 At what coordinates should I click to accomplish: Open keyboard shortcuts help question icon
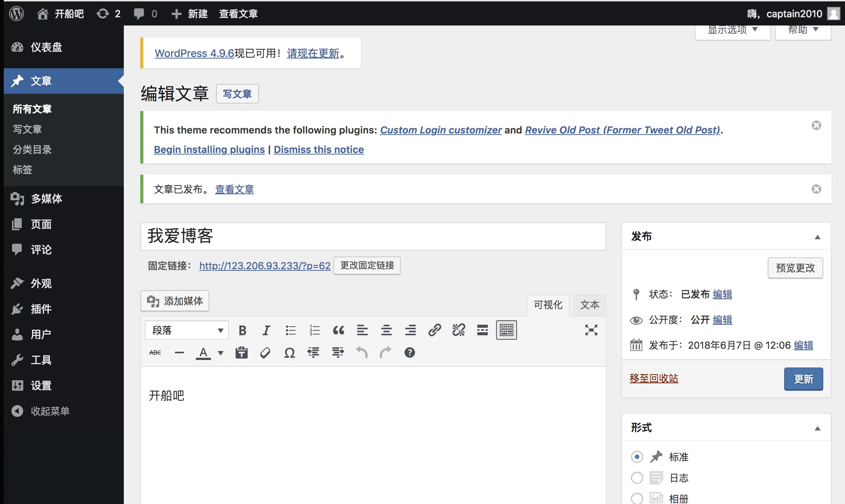[409, 353]
